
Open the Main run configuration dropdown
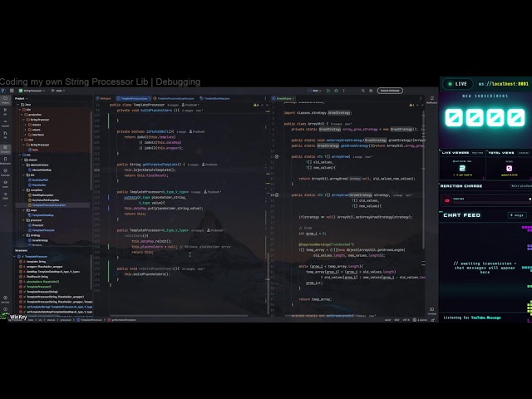point(314,91)
